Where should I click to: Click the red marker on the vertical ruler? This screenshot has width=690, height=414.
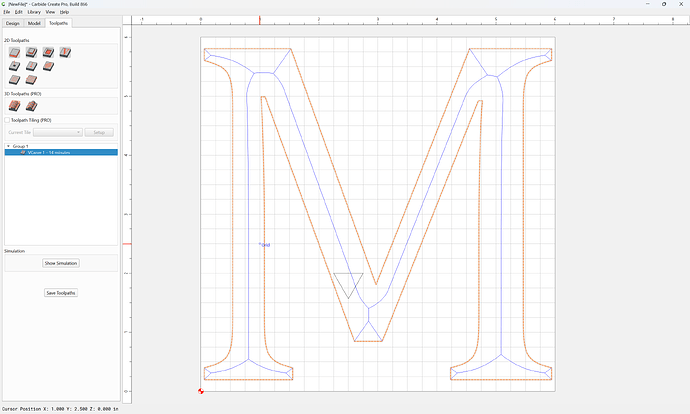127,244
